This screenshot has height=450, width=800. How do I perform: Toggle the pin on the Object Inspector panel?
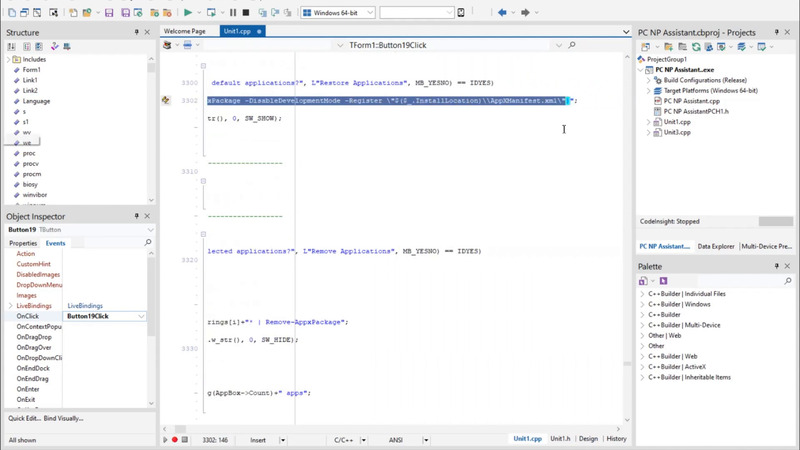(x=137, y=216)
